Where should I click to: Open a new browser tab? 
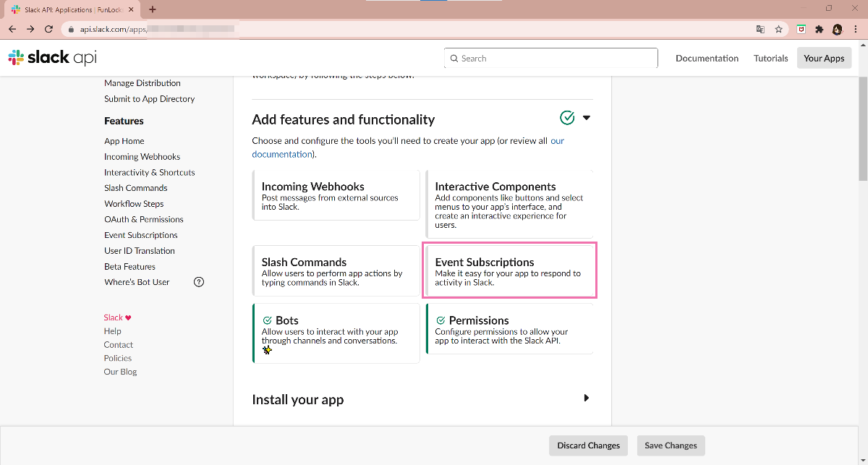tap(153, 9)
